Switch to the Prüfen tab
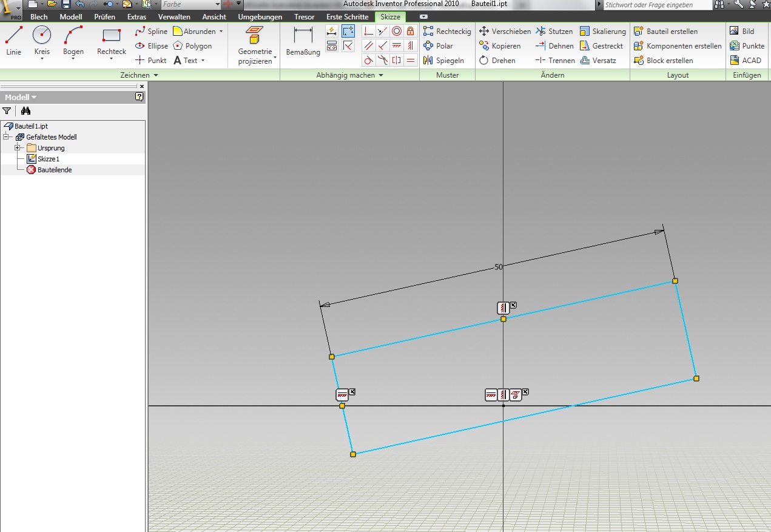Image resolution: width=771 pixels, height=532 pixels. [x=105, y=17]
